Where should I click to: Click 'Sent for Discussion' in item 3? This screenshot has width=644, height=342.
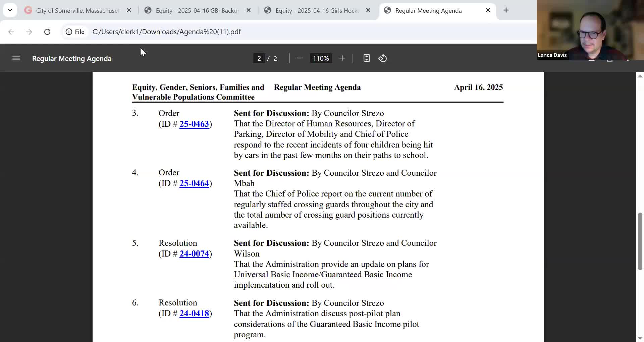point(271,113)
